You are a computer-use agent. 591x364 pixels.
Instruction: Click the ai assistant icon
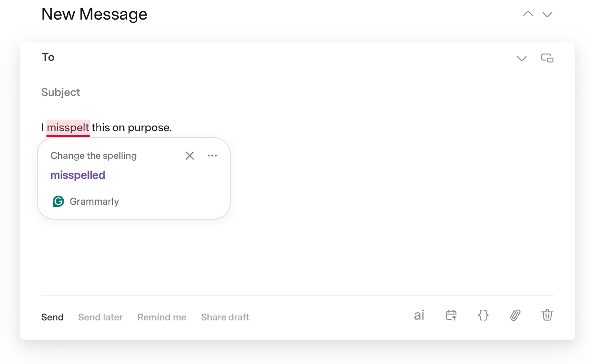pos(419,315)
